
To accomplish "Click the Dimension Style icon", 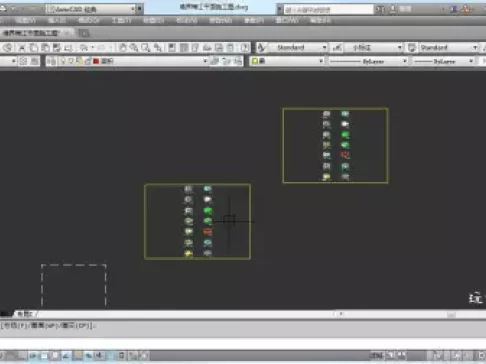I will point(337,48).
